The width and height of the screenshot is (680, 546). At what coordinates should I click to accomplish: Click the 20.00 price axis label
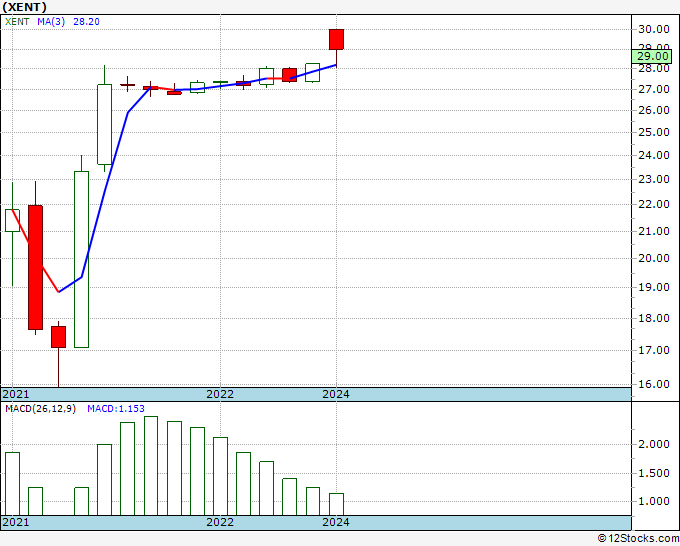654,258
